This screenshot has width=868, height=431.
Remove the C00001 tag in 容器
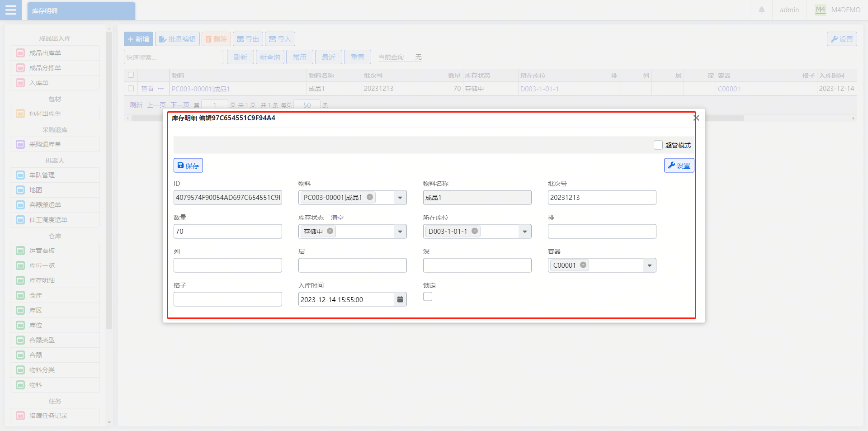click(x=583, y=265)
